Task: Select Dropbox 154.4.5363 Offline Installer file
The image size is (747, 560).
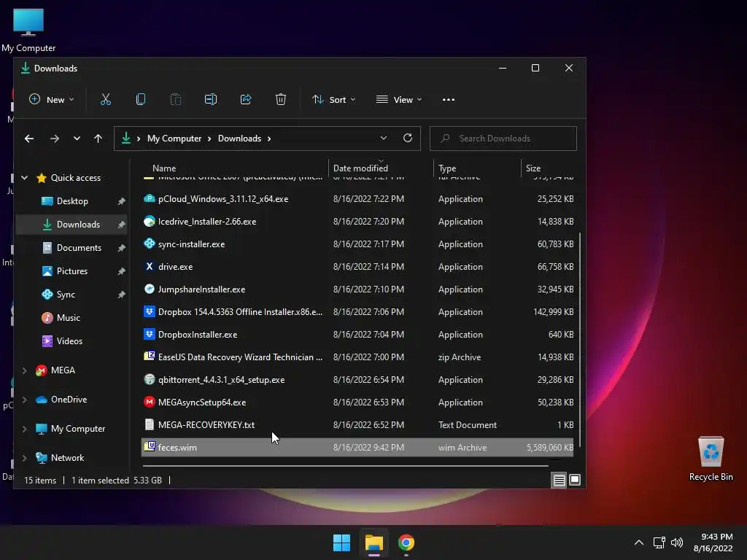Action: (x=357, y=312)
